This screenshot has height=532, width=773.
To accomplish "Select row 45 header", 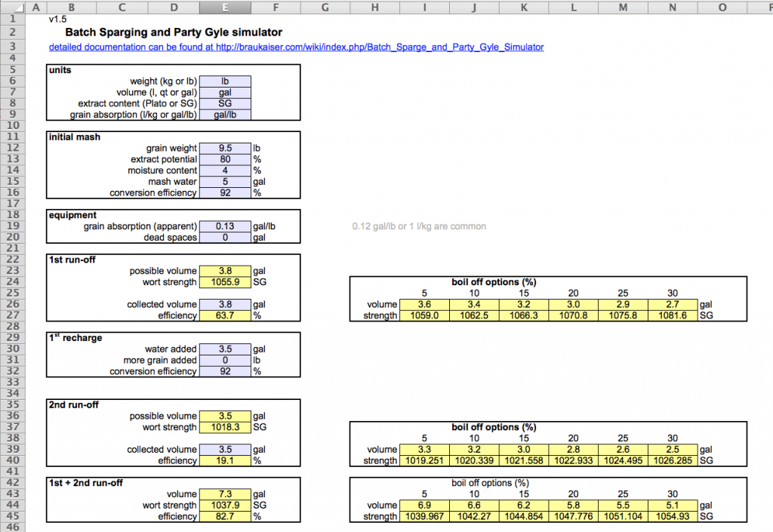I will tap(13, 516).
